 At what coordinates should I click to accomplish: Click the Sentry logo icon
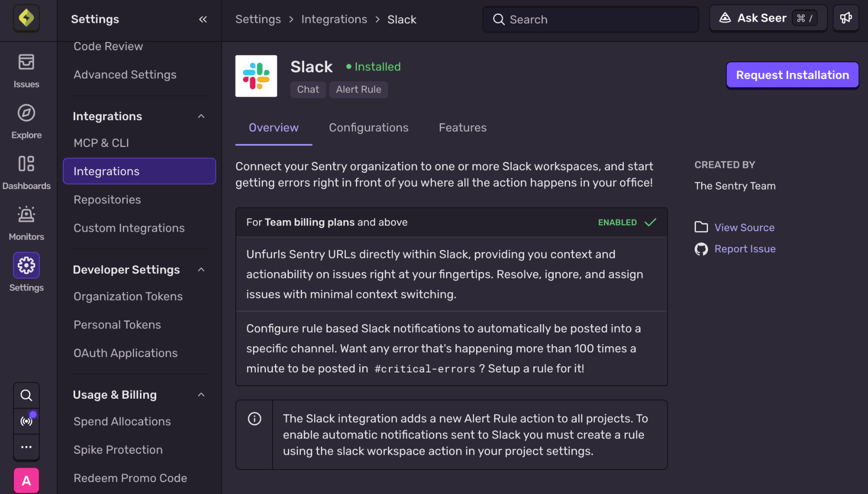26,19
